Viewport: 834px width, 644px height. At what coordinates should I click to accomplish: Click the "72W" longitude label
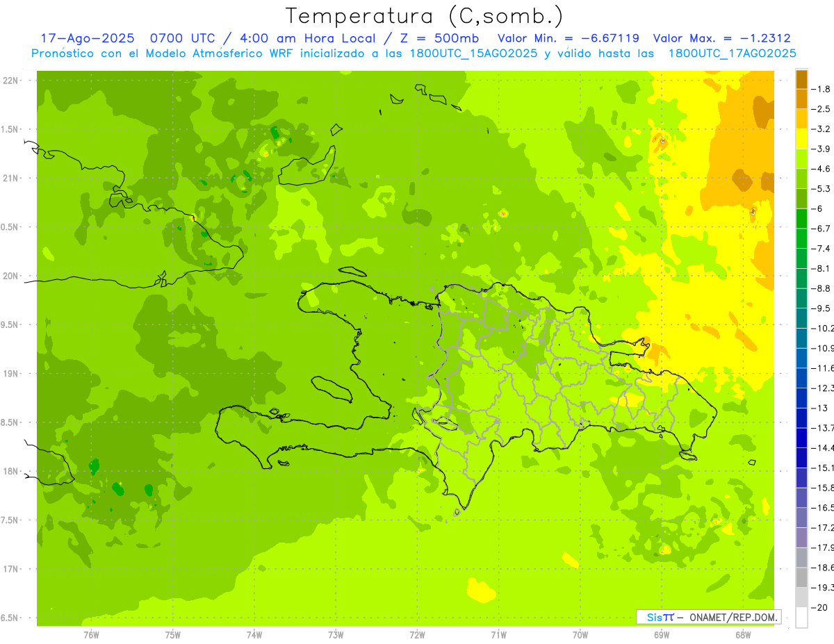click(417, 634)
